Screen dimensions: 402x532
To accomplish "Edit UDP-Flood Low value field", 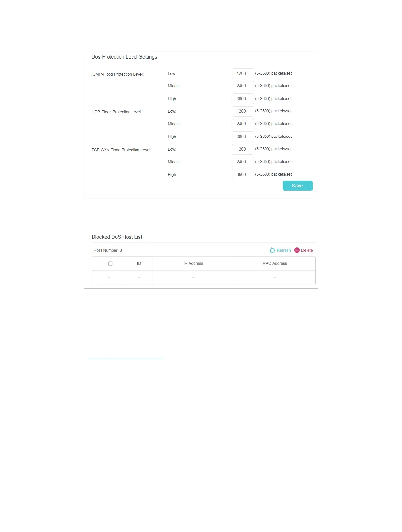I will [x=243, y=111].
